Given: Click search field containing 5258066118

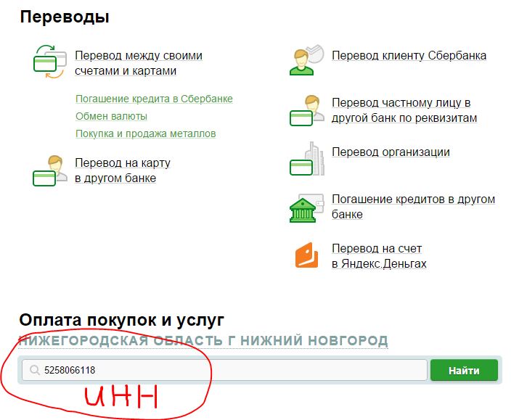Looking at the screenshot, I should click(224, 370).
